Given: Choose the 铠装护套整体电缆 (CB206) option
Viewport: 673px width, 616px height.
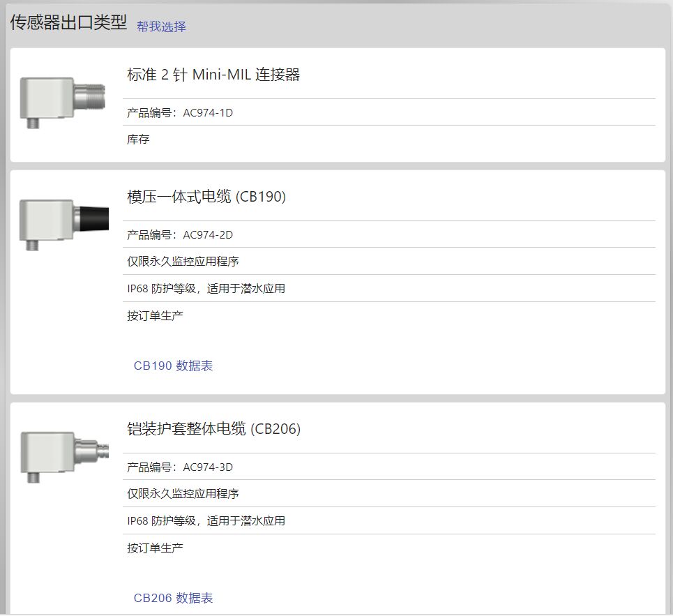Looking at the screenshot, I should click(x=213, y=429).
